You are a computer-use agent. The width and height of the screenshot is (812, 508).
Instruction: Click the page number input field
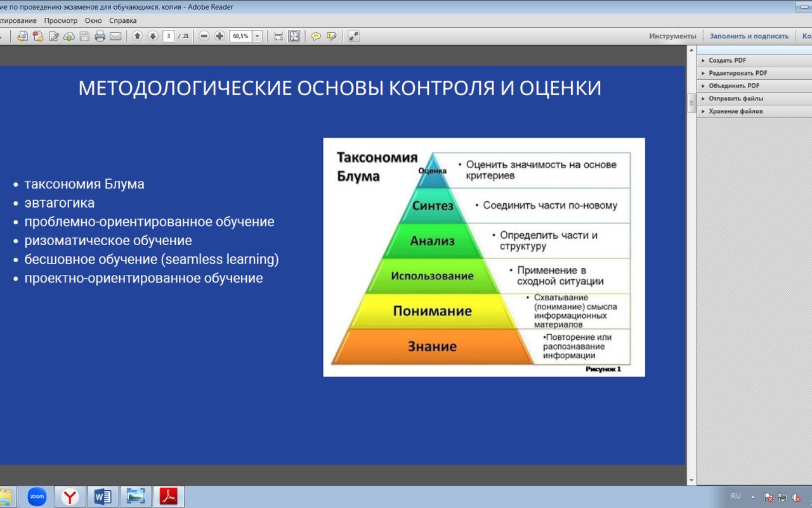point(168,36)
